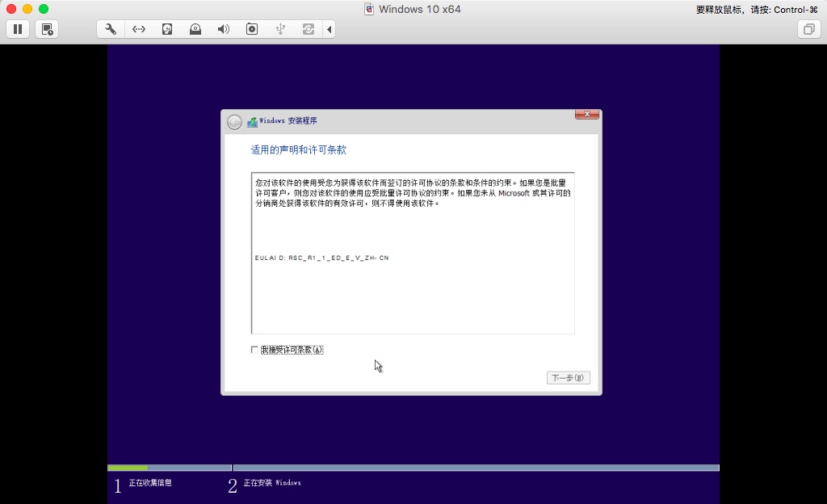Maximize the VM window green button
Viewport: 827px width, 504px height.
(x=44, y=9)
